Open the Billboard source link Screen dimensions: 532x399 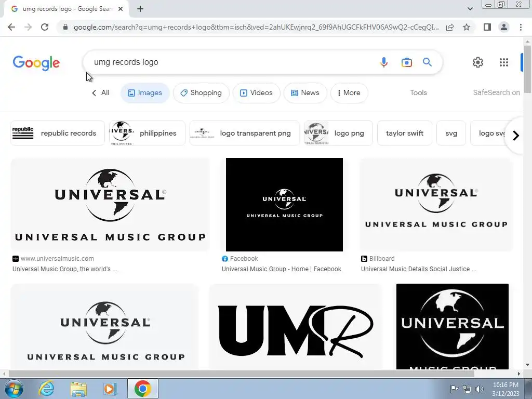tap(378, 259)
